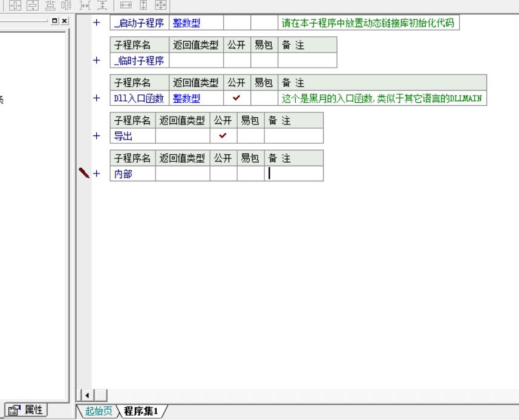The image size is (519, 420).
Task: Click the make same height icon
Action: 143,5
